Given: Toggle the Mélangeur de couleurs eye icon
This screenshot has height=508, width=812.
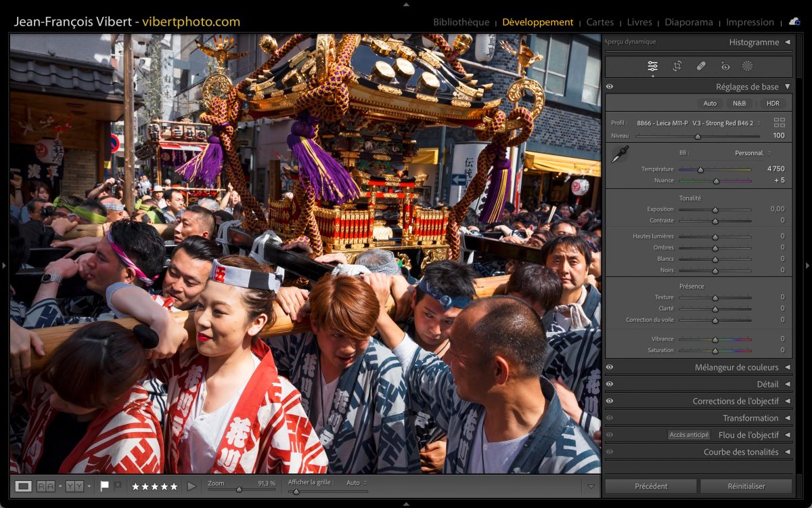Looking at the screenshot, I should click(610, 367).
